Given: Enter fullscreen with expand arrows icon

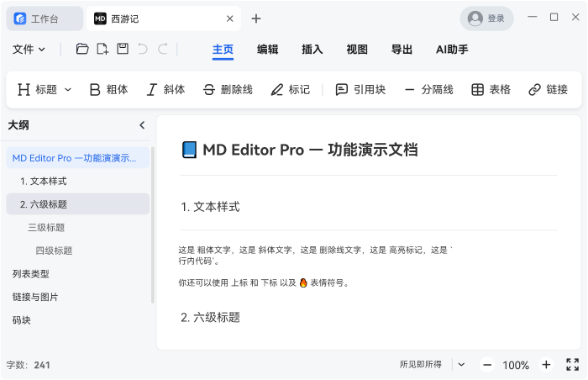Looking at the screenshot, I should 573,364.
